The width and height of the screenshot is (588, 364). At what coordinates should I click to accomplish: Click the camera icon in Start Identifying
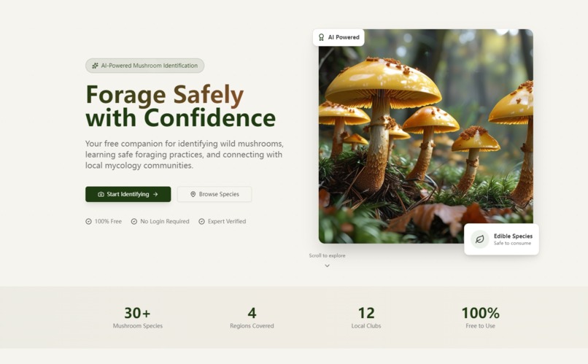[101, 194]
